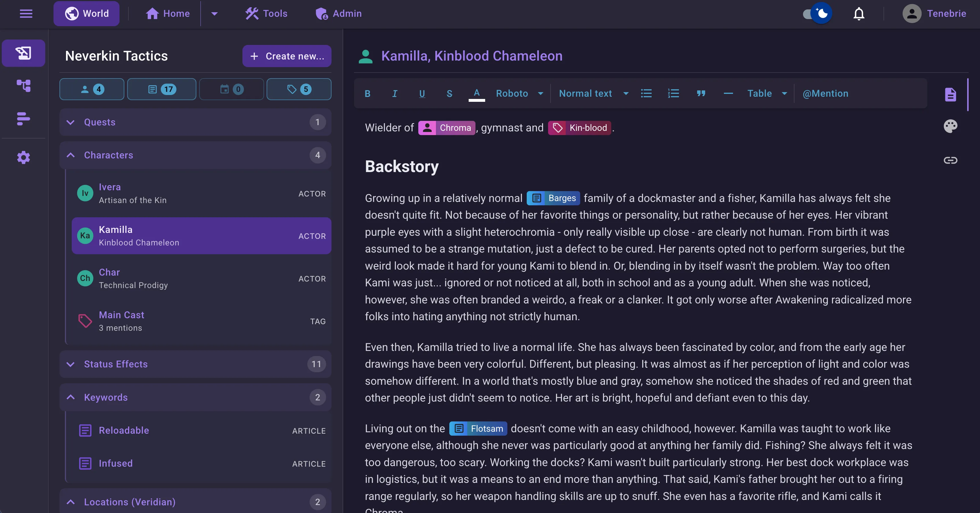The width and height of the screenshot is (980, 513).
Task: Open the World tab
Action: (x=86, y=14)
